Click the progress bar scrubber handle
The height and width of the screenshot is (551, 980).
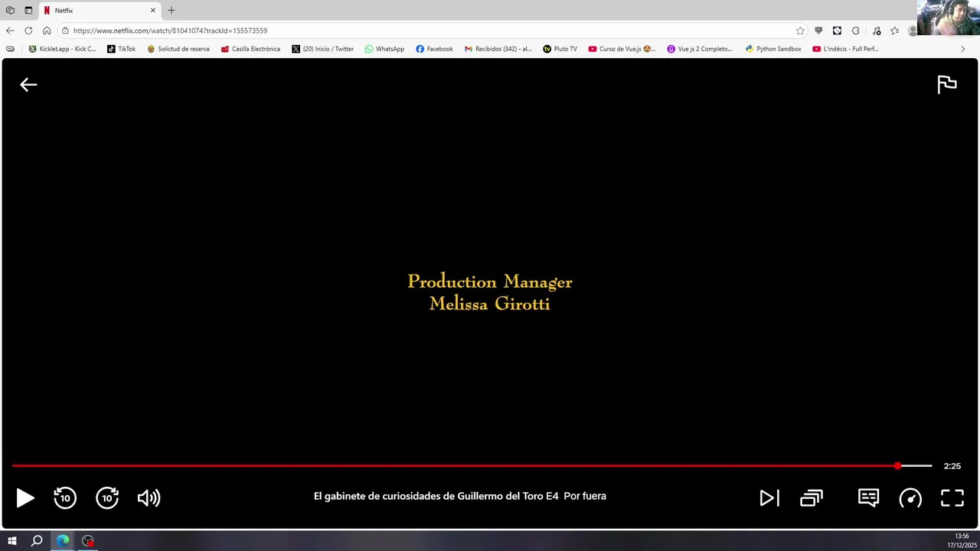(897, 465)
